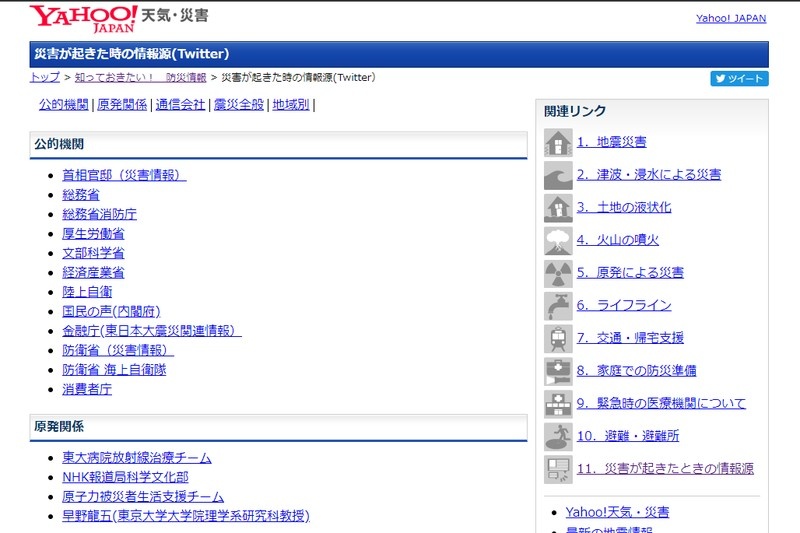
Task: Open 10. 避難・避難所 link
Action: point(628,436)
